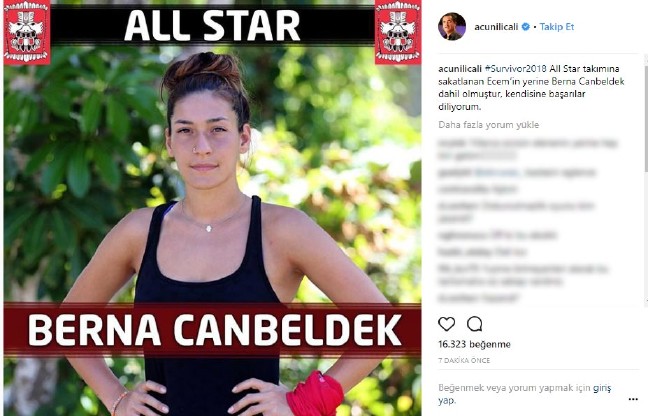View the 16.323 beğenme likes list
This screenshot has height=416, width=648.
click(474, 344)
